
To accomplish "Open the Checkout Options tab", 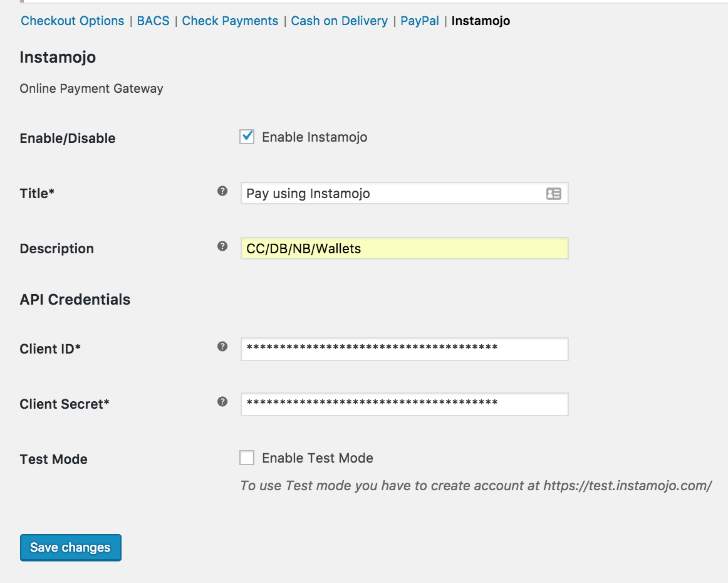I will click(x=73, y=21).
